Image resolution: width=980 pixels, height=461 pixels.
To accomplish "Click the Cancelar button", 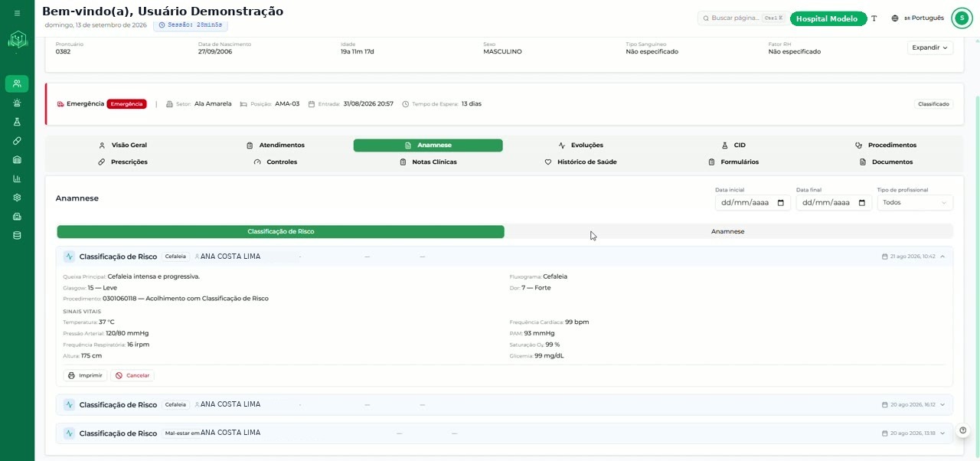I will [x=132, y=376].
